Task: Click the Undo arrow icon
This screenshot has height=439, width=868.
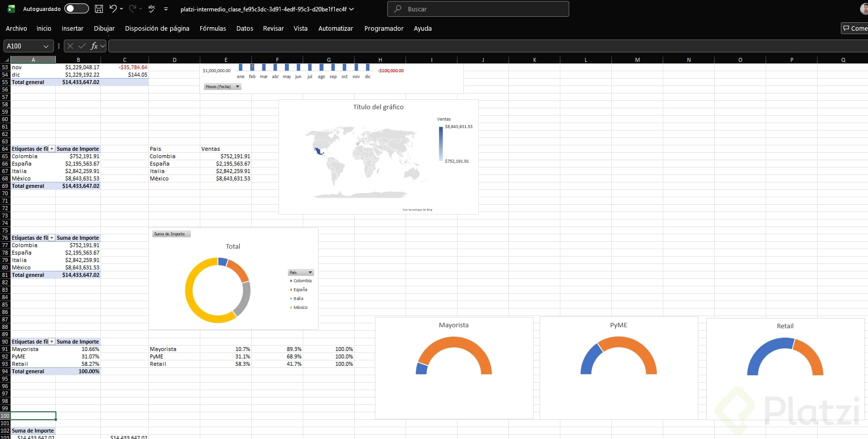Action: click(113, 8)
